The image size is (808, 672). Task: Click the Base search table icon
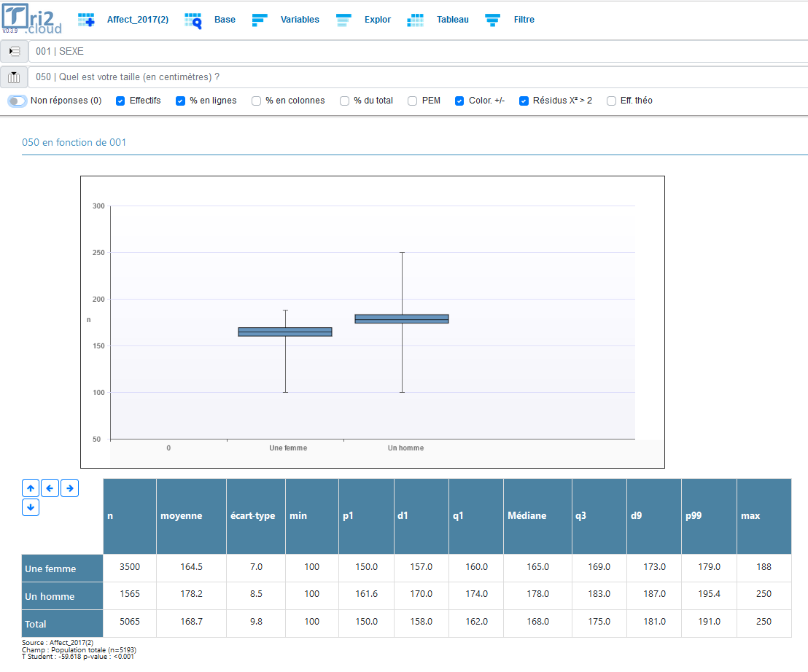(193, 20)
